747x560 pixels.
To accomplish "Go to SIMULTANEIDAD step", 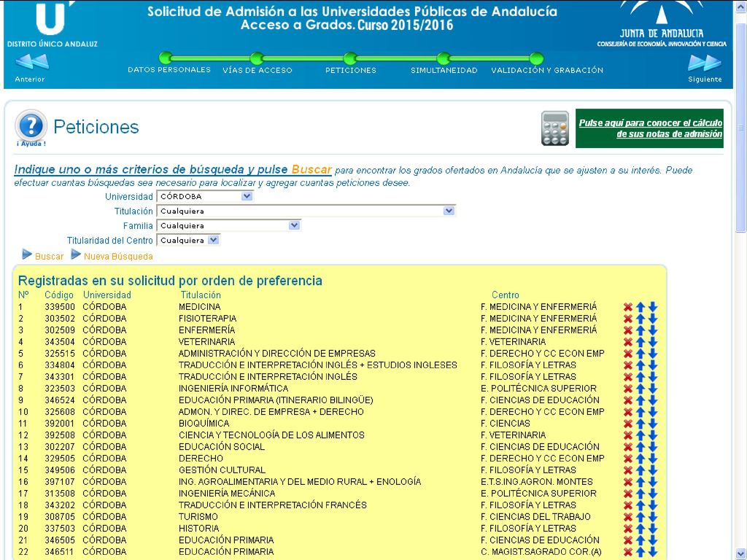I will click(444, 71).
